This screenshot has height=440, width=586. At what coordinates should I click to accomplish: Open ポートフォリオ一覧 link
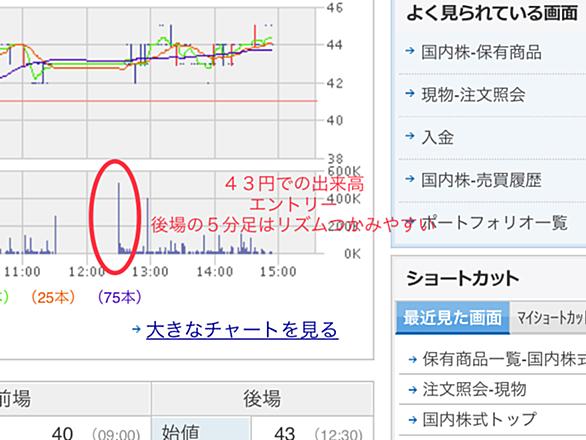click(x=495, y=222)
